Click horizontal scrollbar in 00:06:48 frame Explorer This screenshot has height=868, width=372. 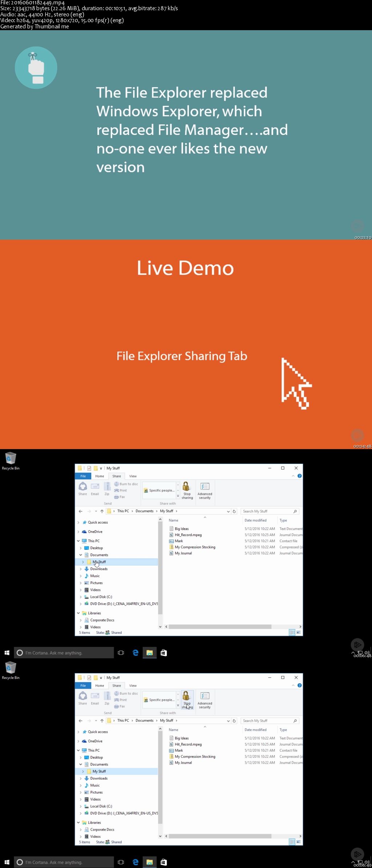coord(220,627)
